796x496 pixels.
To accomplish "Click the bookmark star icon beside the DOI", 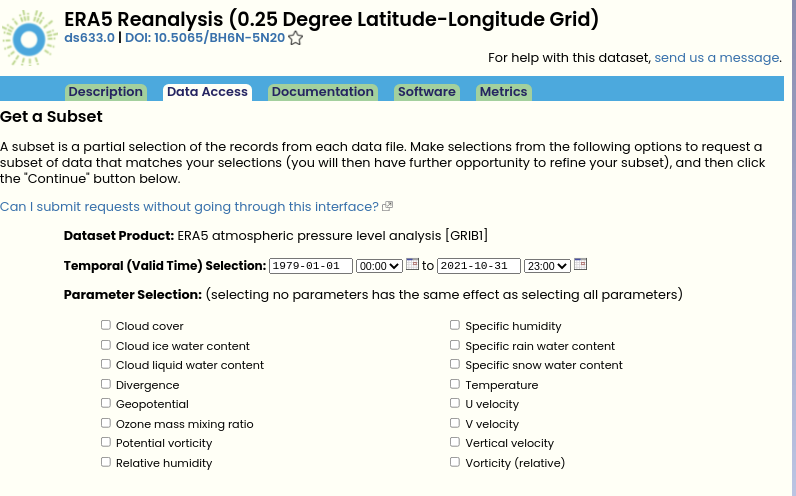I will point(296,38).
